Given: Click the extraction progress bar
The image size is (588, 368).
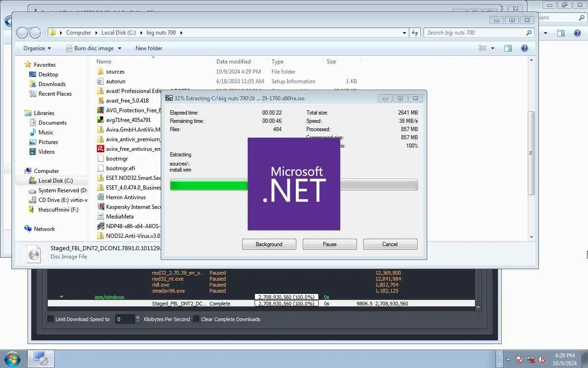Looking at the screenshot, I should tap(294, 185).
